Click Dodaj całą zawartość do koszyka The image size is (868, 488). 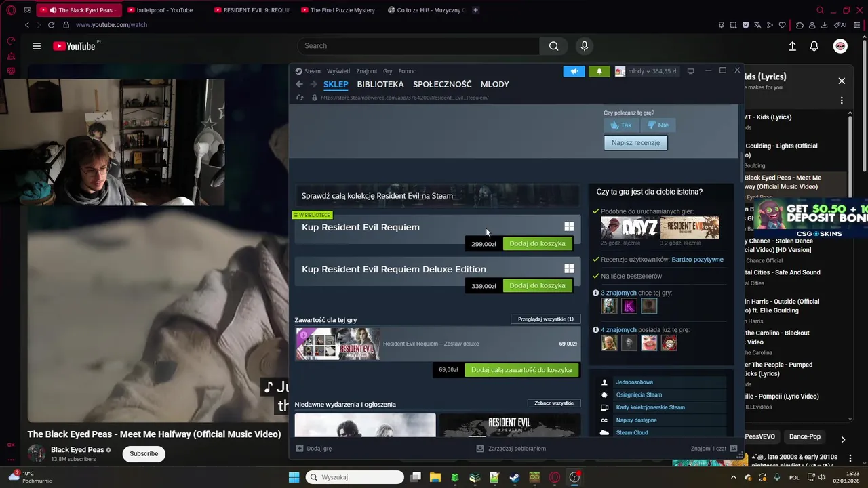pyautogui.click(x=521, y=370)
